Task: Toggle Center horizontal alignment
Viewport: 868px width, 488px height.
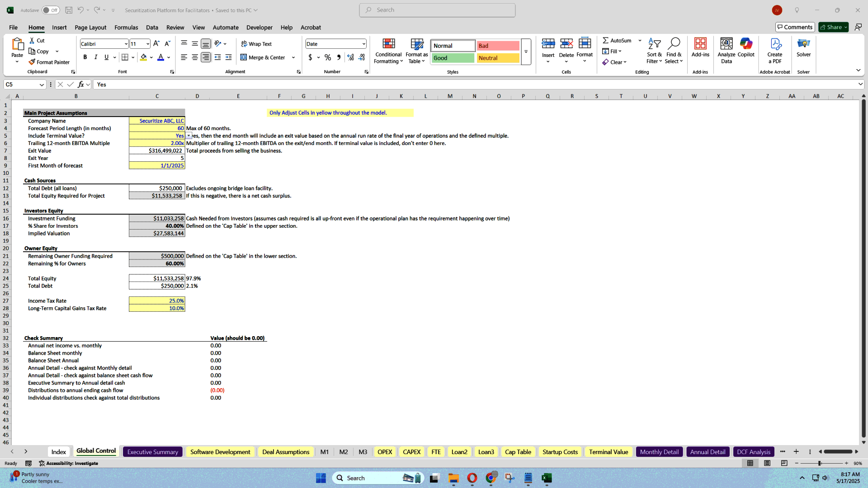Action: 195,57
